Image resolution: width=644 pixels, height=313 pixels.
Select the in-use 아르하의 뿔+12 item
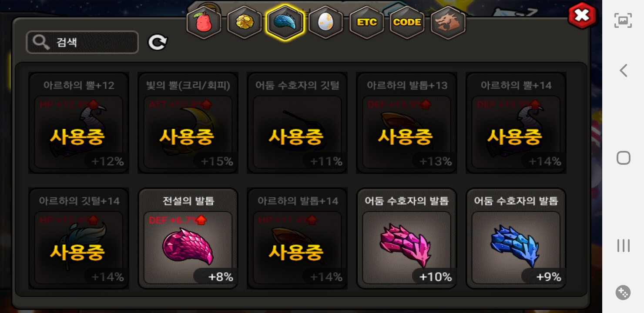tap(79, 123)
